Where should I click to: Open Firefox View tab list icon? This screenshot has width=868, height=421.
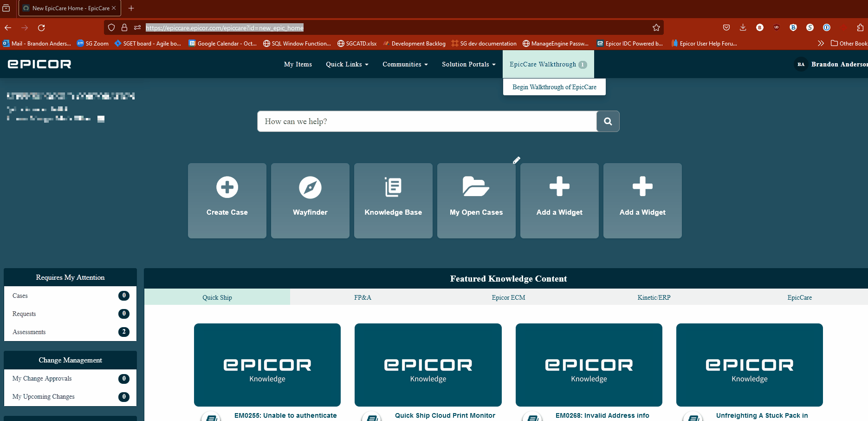pos(6,8)
